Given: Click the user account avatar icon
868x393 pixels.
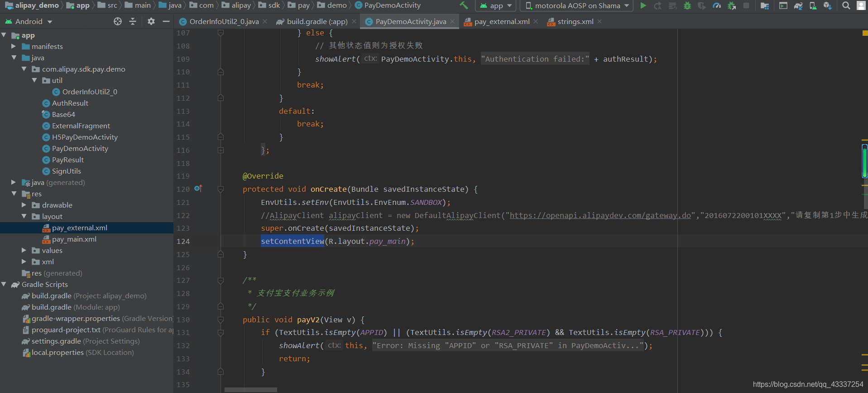Looking at the screenshot, I should pos(861,5).
